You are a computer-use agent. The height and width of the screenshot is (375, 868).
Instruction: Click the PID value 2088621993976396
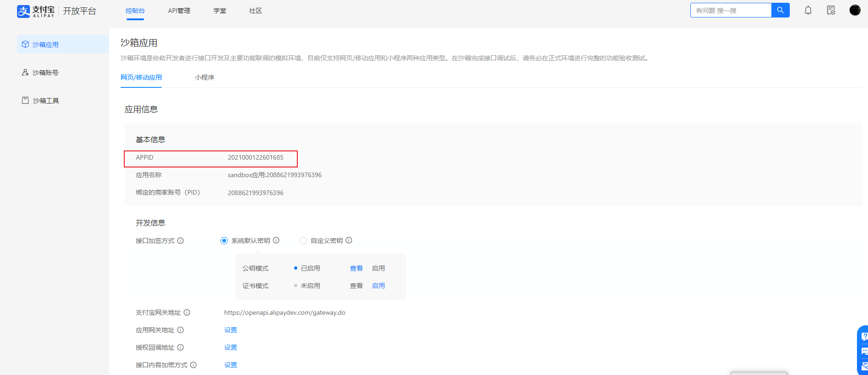click(255, 193)
